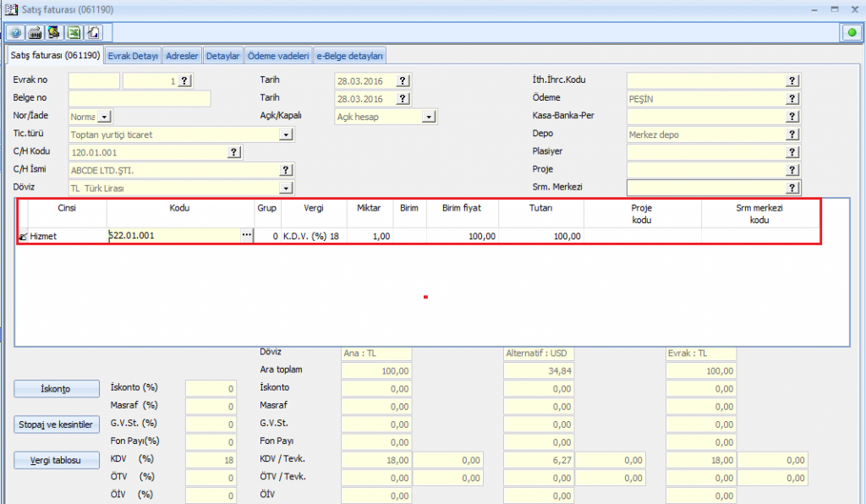Click the Belge no input field
866x504 pixels.
pyautogui.click(x=139, y=99)
